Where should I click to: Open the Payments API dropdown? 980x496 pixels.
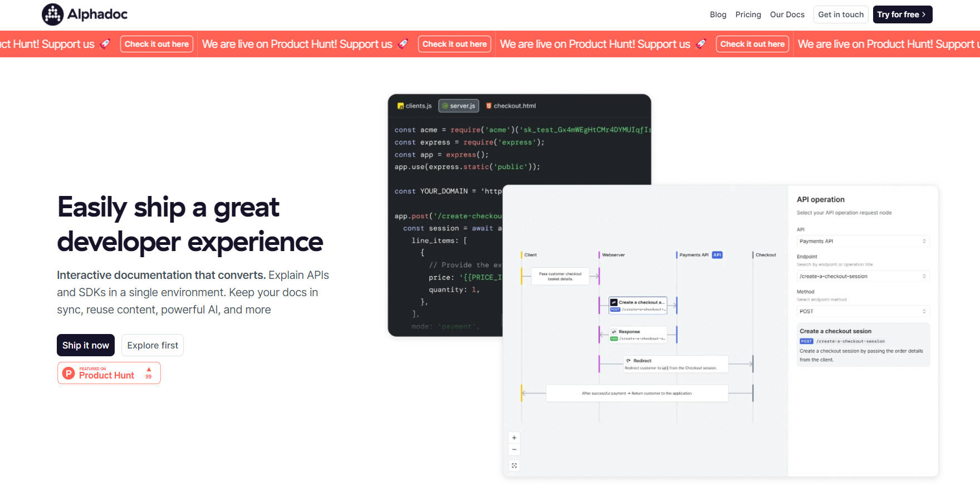pyautogui.click(x=863, y=241)
